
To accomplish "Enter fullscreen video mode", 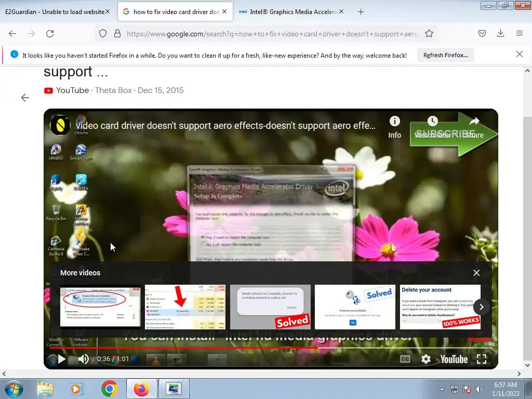I will (x=482, y=359).
